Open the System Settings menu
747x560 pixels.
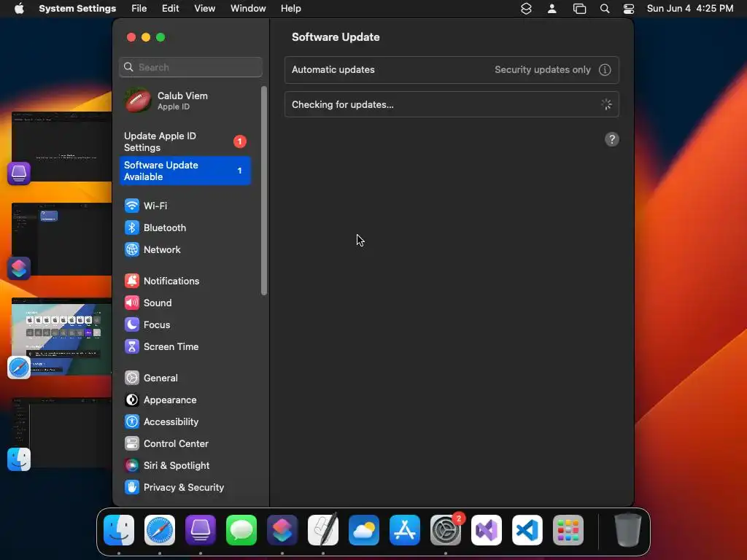pyautogui.click(x=77, y=9)
